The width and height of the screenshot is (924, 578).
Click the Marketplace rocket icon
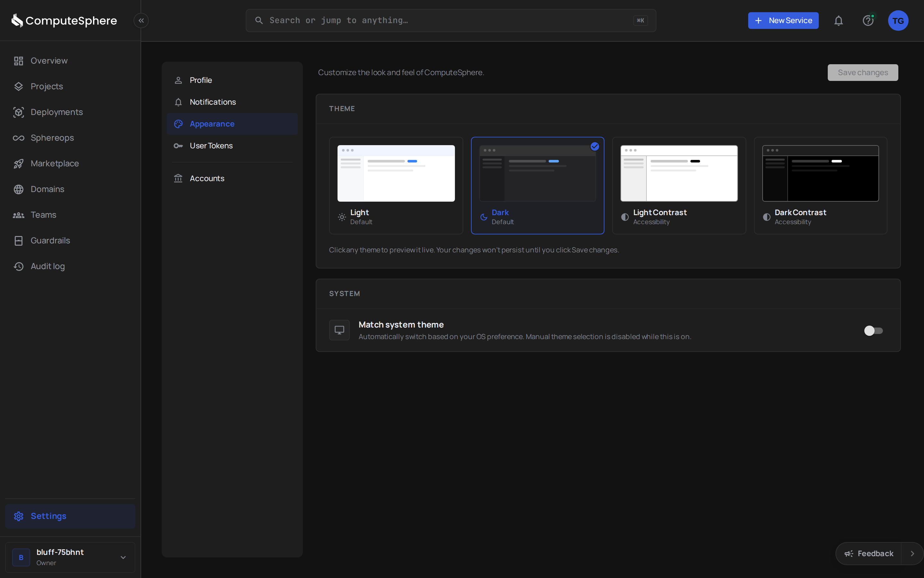[x=18, y=164]
